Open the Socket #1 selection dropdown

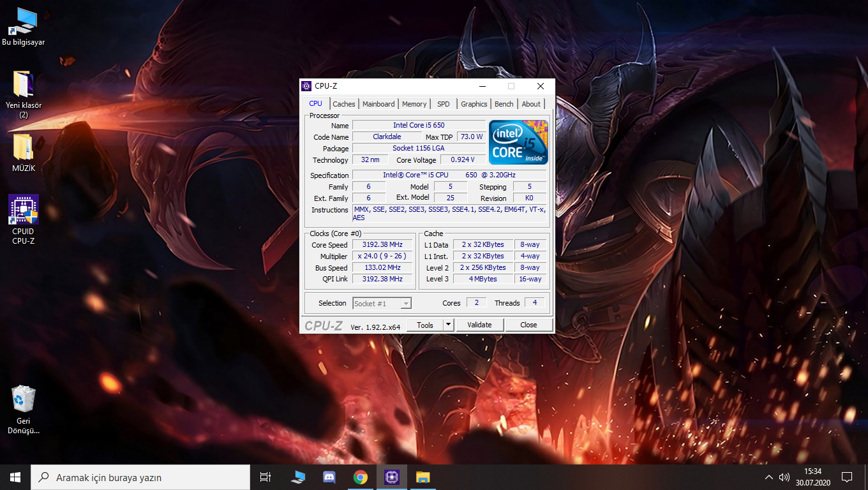click(382, 304)
